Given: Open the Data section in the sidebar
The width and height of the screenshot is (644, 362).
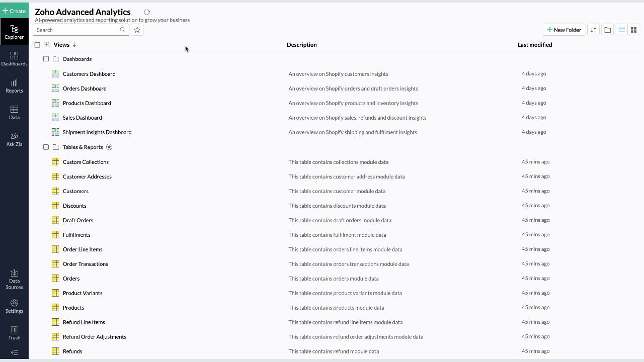Looking at the screenshot, I should 14,113.
